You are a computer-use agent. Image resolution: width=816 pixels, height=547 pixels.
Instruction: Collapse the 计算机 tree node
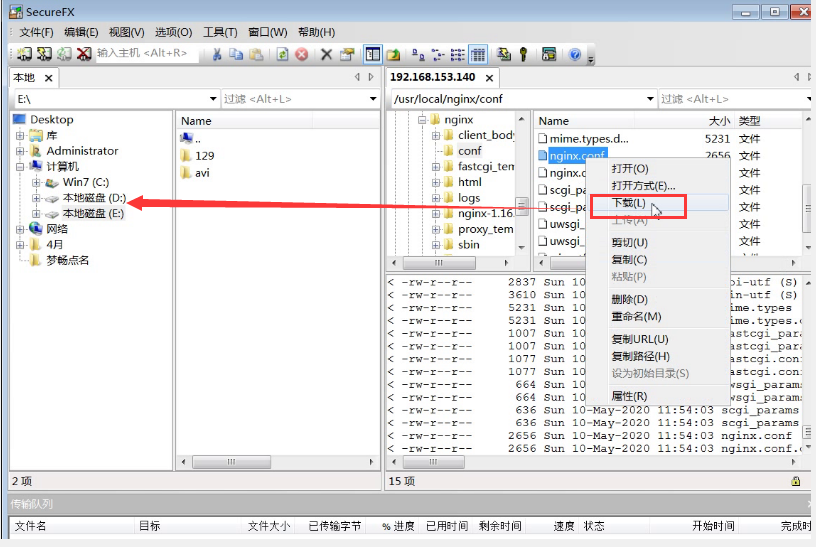point(20,167)
